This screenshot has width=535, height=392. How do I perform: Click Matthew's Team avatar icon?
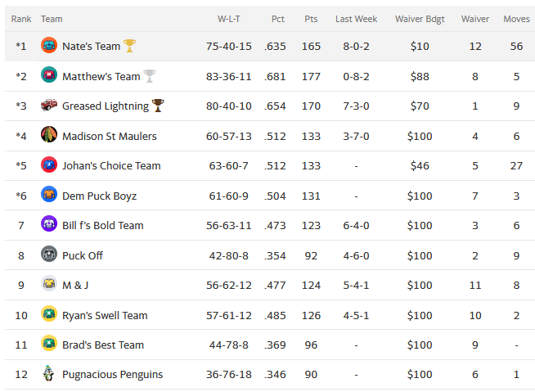(49, 76)
